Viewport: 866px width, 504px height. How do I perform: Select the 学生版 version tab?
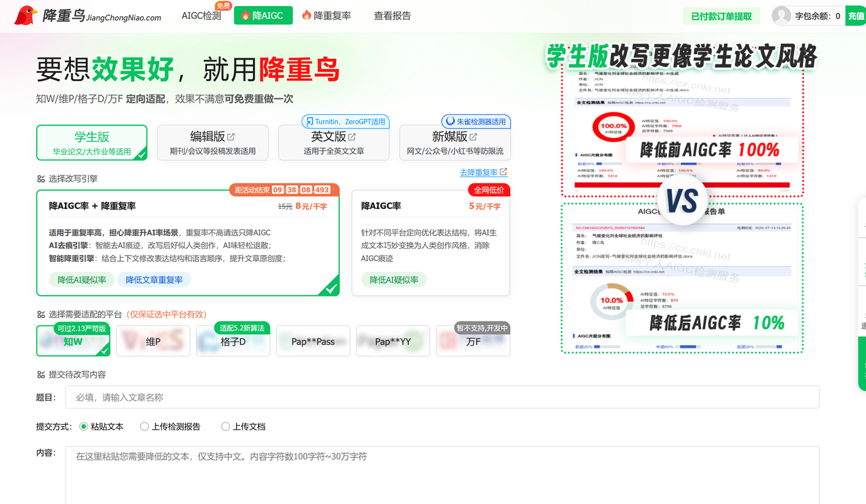tap(92, 143)
